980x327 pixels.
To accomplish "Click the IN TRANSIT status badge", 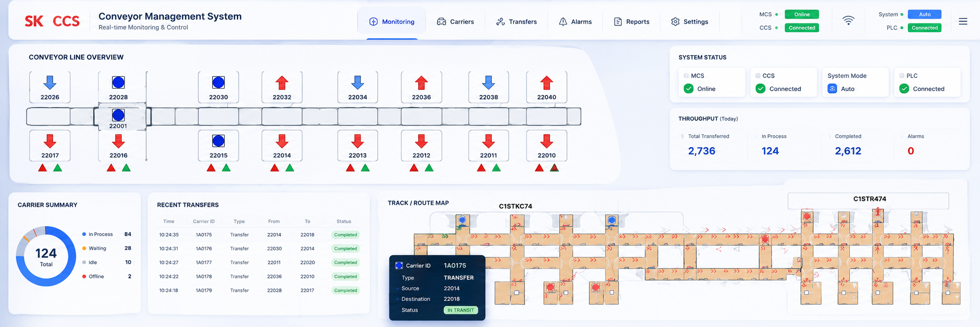I will (x=461, y=310).
